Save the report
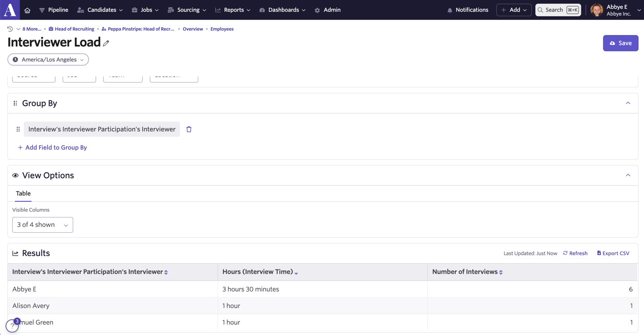The width and height of the screenshot is (644, 335). coord(621,43)
